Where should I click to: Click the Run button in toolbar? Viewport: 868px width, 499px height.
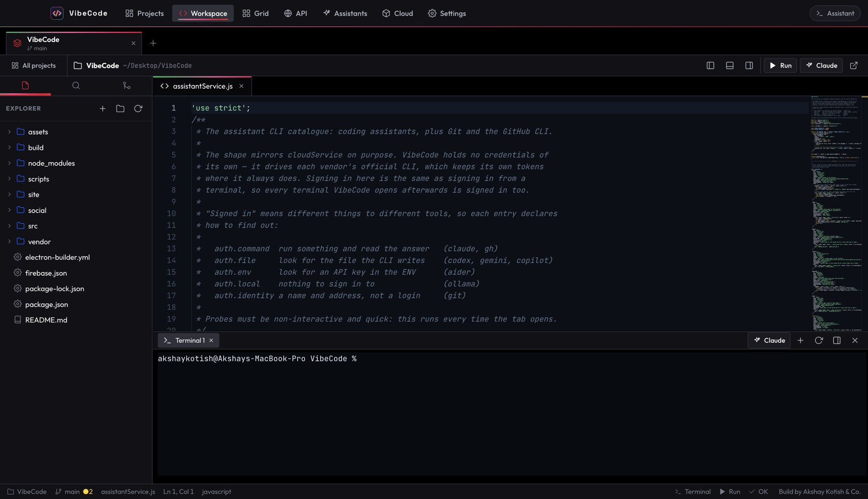pos(780,66)
